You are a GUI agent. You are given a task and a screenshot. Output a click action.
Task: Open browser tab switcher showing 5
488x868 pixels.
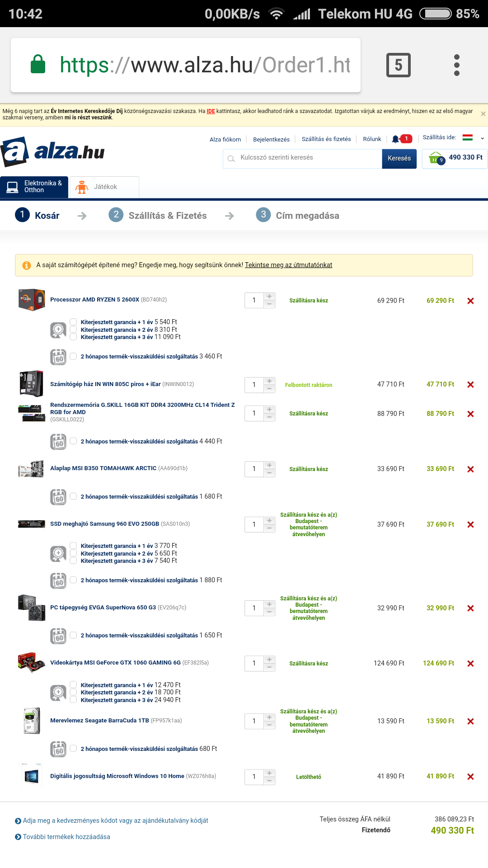(x=399, y=65)
